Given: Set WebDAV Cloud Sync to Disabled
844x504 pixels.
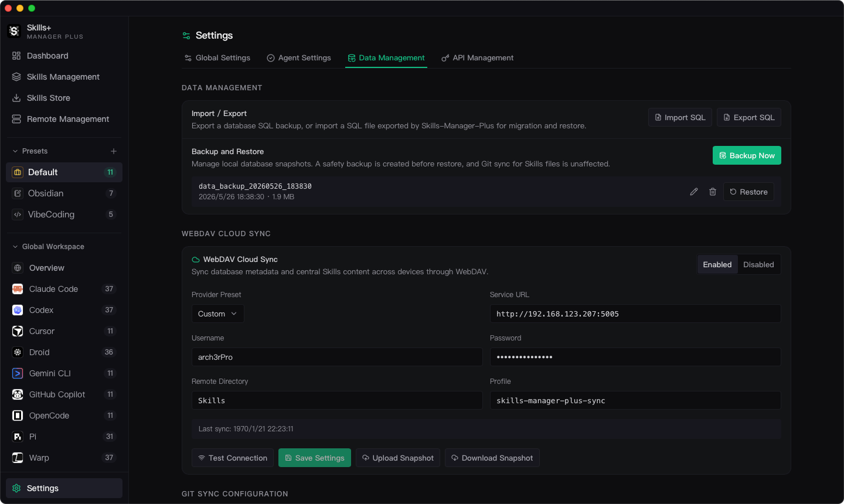Looking at the screenshot, I should tap(758, 265).
